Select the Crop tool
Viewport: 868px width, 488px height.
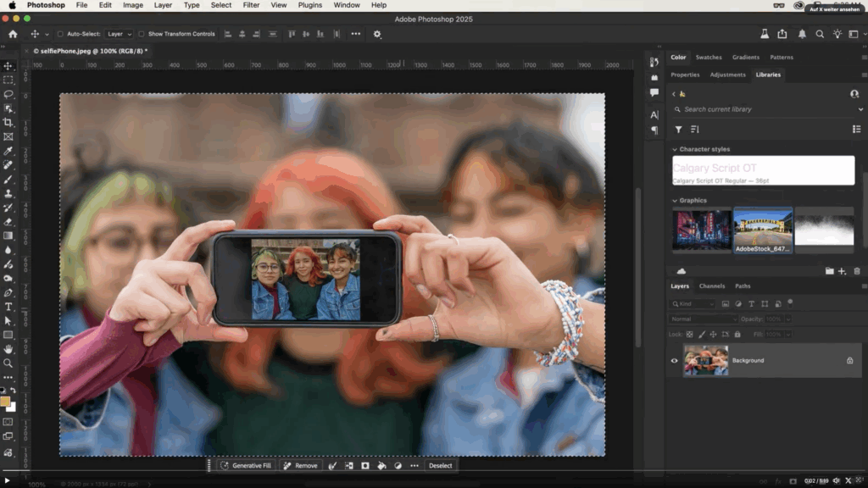(x=8, y=122)
